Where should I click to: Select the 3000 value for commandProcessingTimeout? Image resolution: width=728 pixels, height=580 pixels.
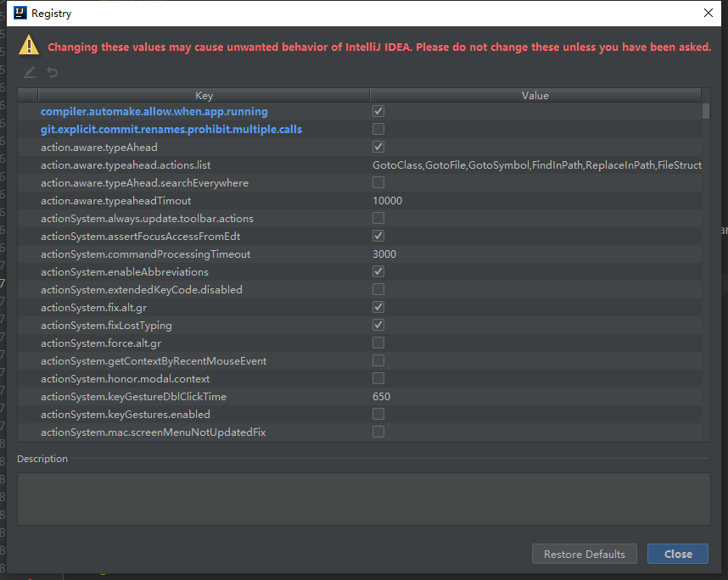click(x=384, y=254)
